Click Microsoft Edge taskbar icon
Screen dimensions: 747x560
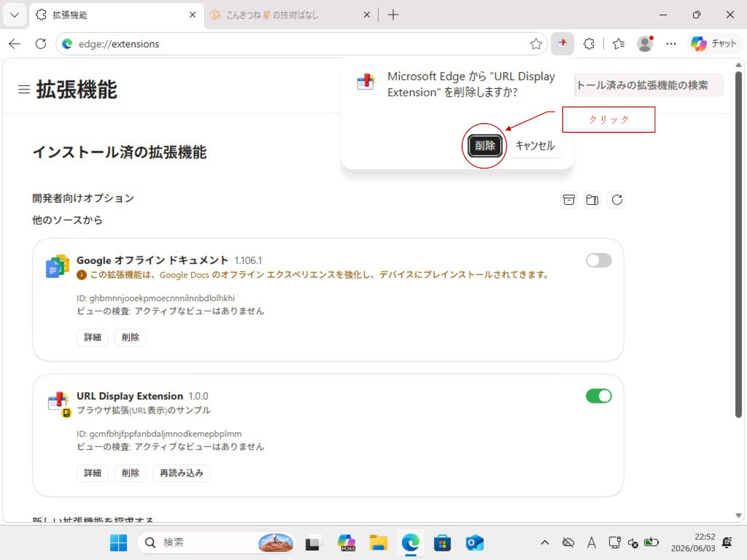tap(410, 542)
